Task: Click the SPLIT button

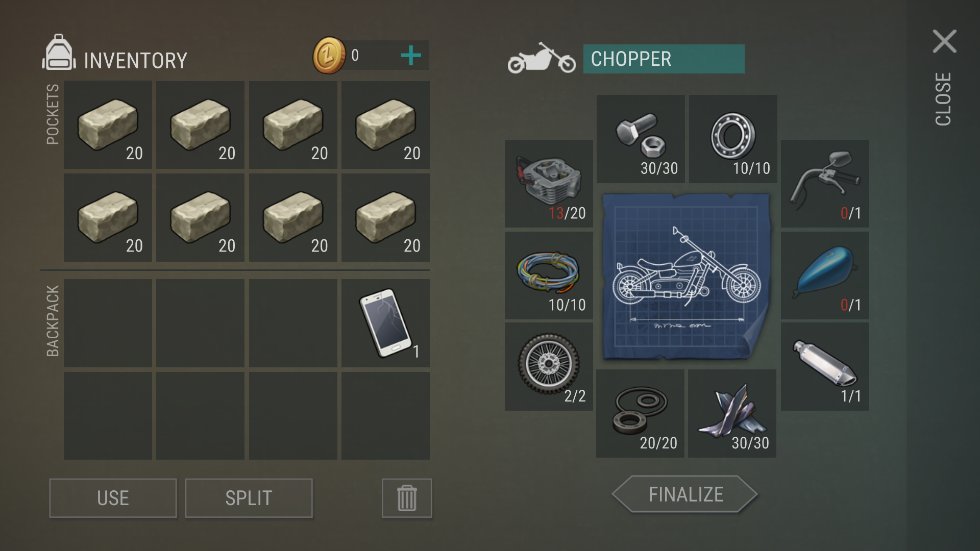Action: [x=249, y=498]
